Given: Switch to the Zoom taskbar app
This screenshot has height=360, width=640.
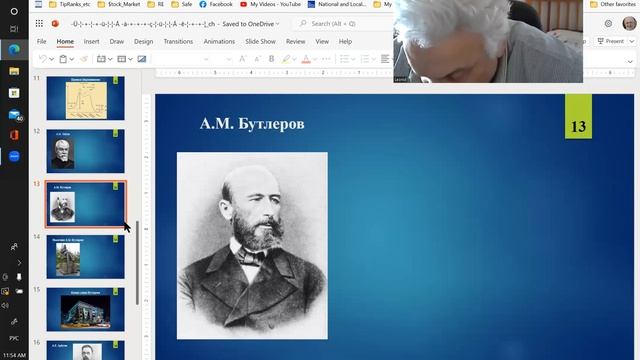Looking at the screenshot, I should coord(14,156).
